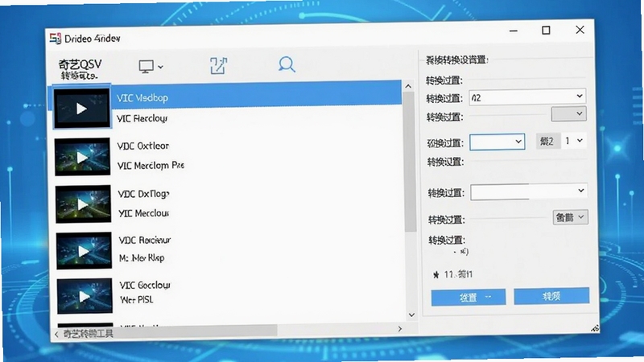The image size is (644, 362).
Task: Select the YIC Mecclour entry
Action: coord(144,213)
